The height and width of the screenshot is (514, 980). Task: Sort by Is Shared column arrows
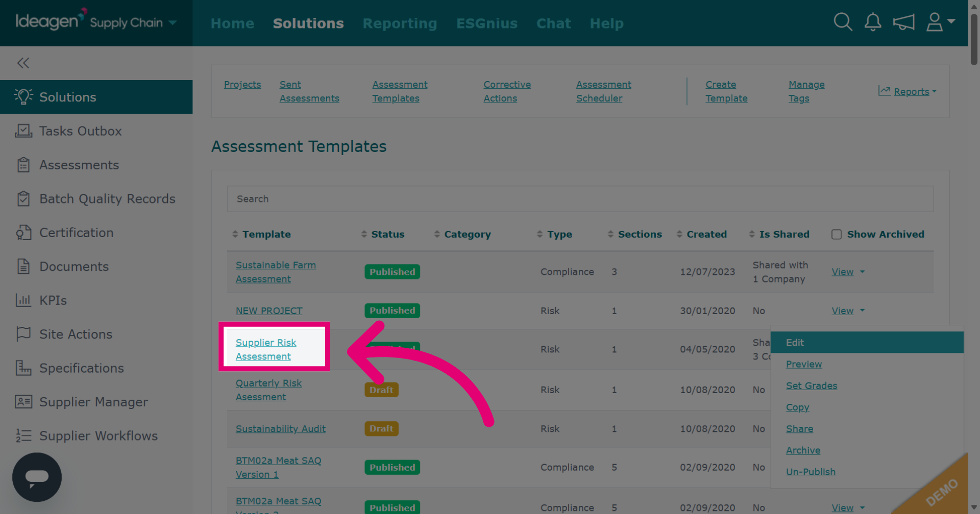point(752,234)
